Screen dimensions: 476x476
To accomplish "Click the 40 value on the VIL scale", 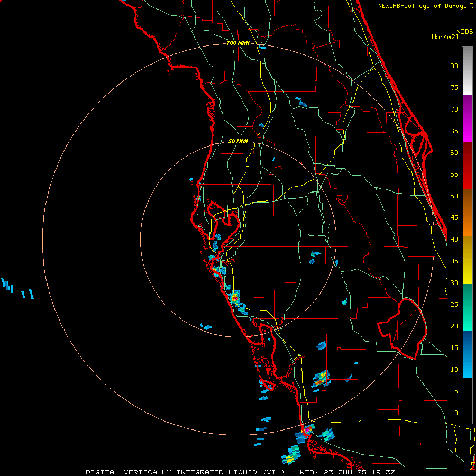I will (454, 240).
